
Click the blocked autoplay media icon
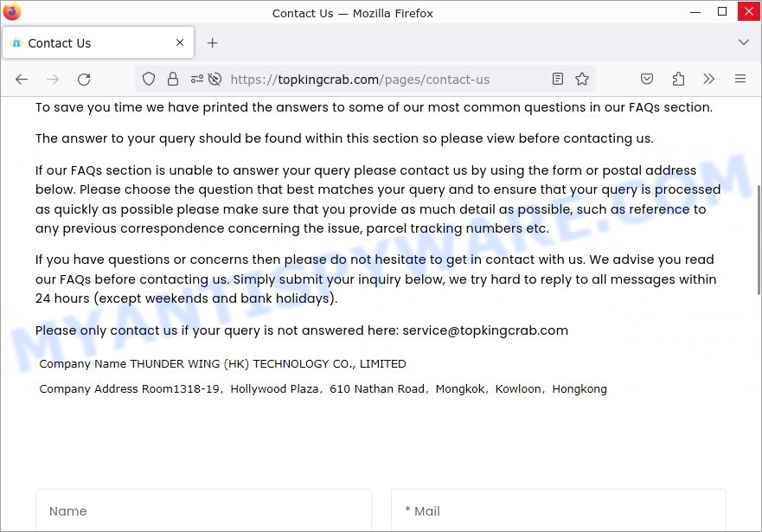[215, 79]
